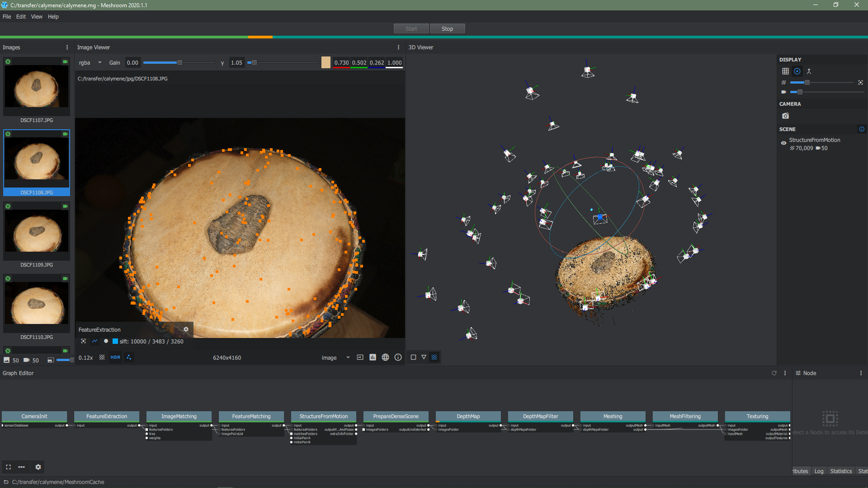Switch to the Statistics tab
The height and width of the screenshot is (488, 868).
[x=840, y=471]
